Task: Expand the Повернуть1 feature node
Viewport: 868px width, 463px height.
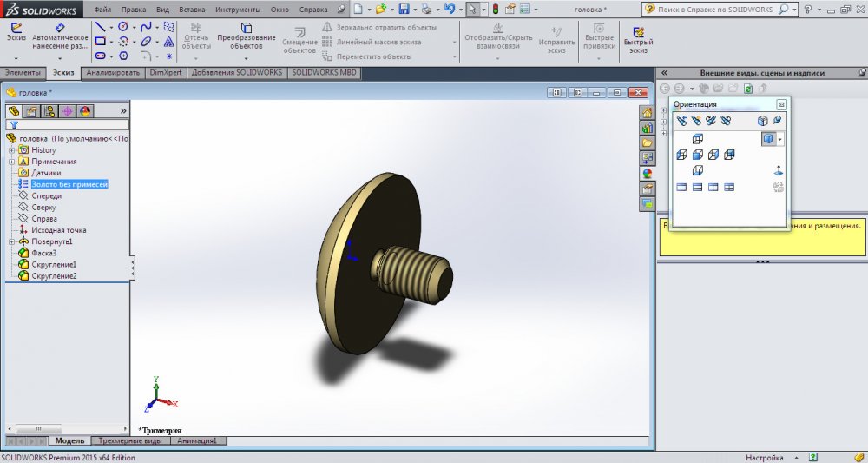Action: coord(11,241)
